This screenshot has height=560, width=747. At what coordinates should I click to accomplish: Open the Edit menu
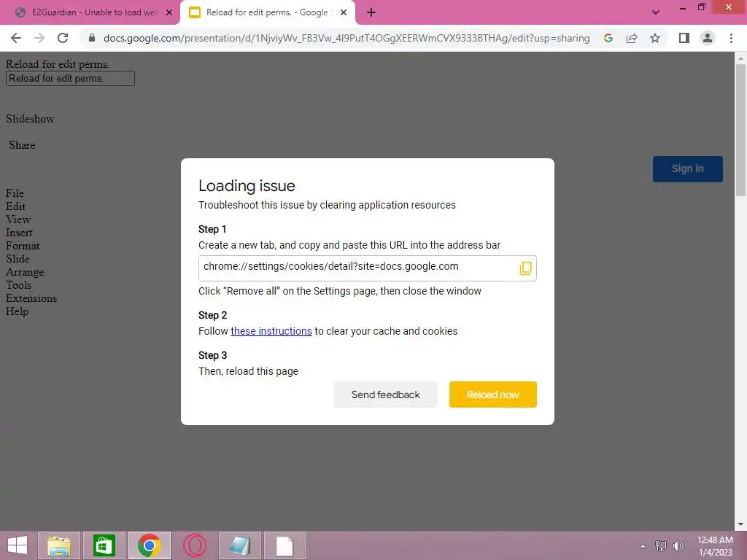16,206
